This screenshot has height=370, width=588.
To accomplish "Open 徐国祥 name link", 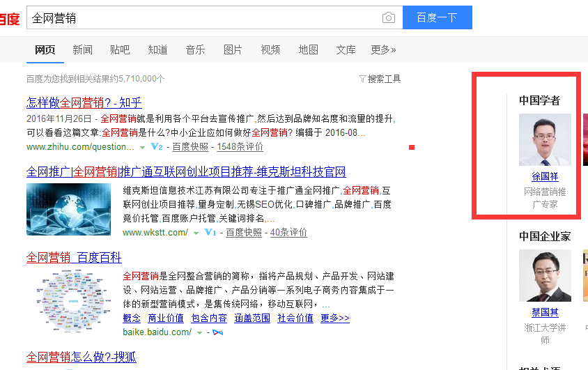I will click(x=545, y=176).
